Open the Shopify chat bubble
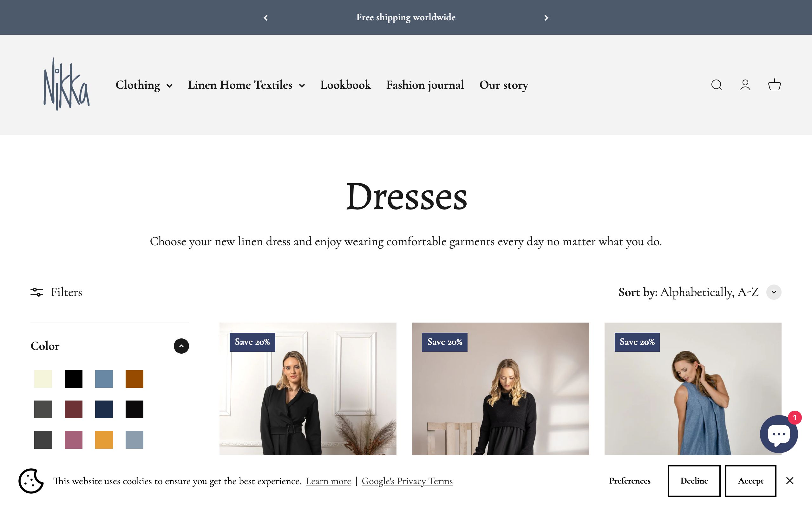This screenshot has width=812, height=507. click(778, 434)
